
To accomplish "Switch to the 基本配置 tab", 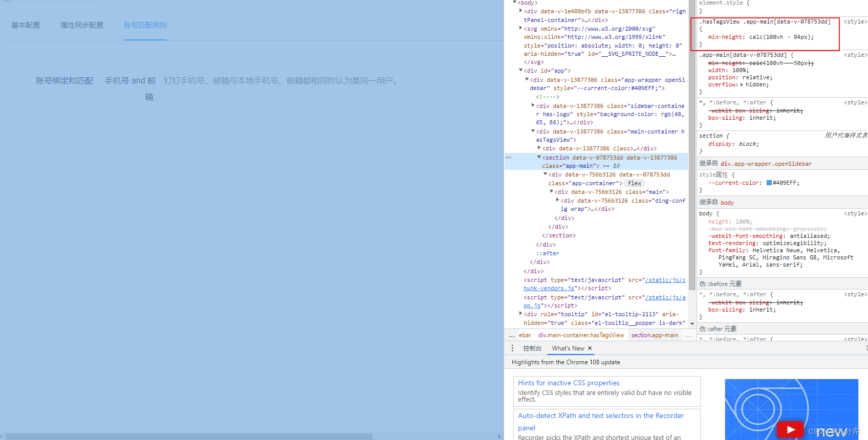I will [x=26, y=25].
